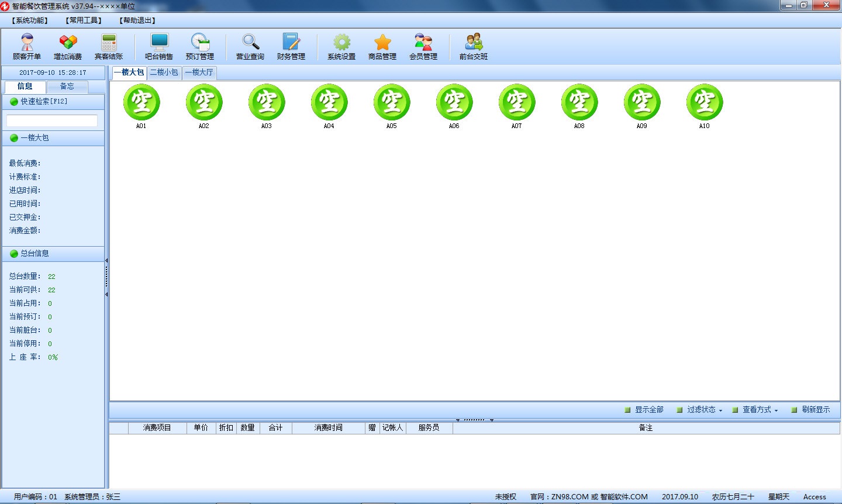The width and height of the screenshot is (842, 504).
Task: Sort by the 数量 column header
Action: 248,428
